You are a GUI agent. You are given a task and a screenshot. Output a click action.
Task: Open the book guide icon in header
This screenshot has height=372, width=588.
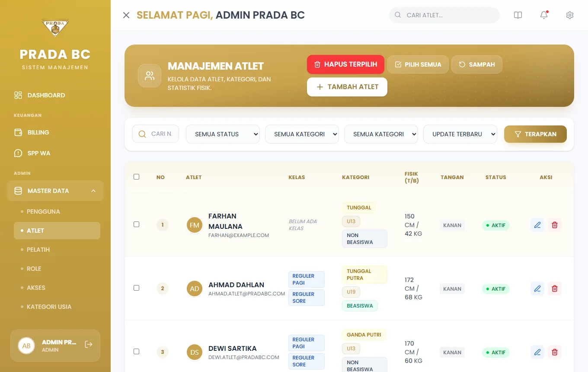click(518, 15)
